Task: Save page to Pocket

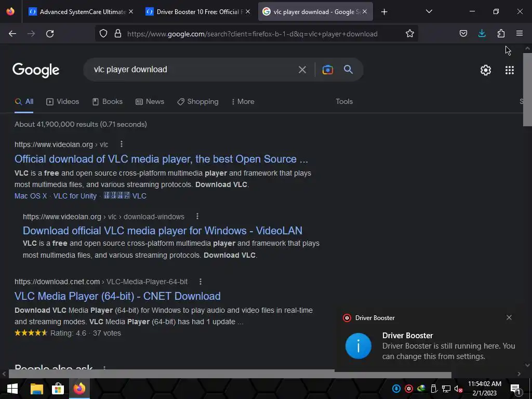Action: point(463,33)
